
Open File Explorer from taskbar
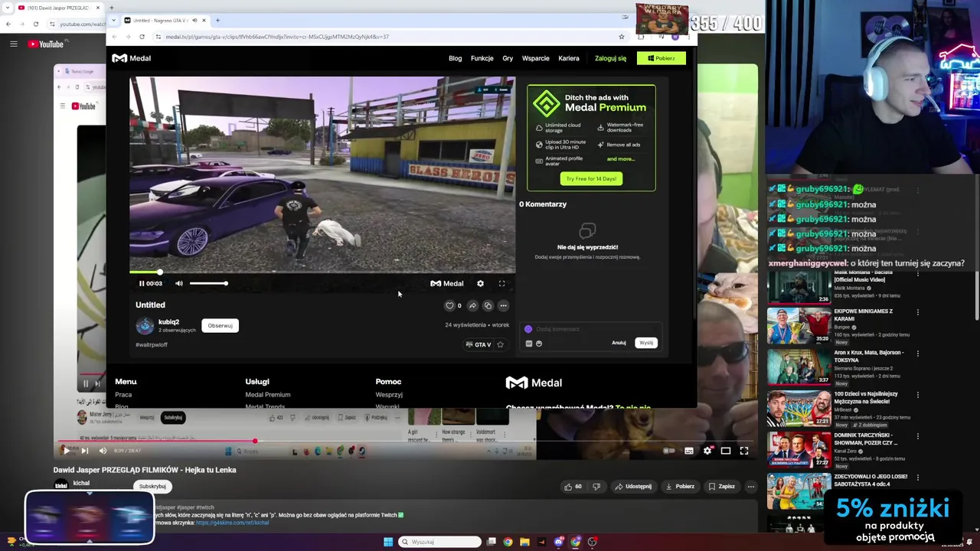point(524,542)
